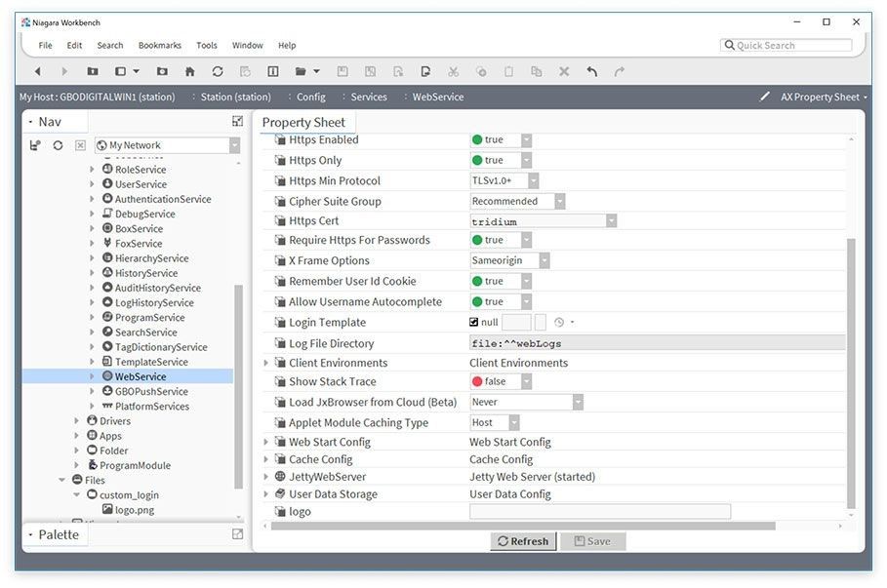Click the Refresh toolbar icon

pyautogui.click(x=218, y=71)
